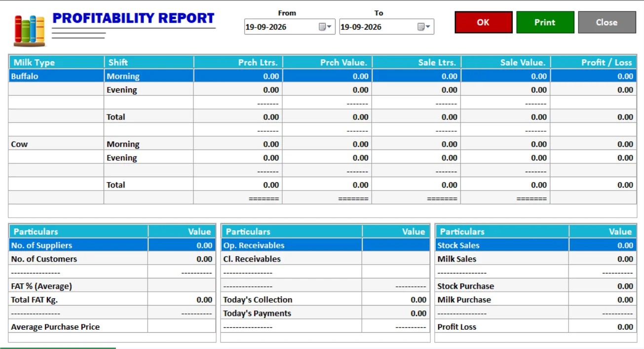Select the Total FAT Kg. row

(x=113, y=300)
